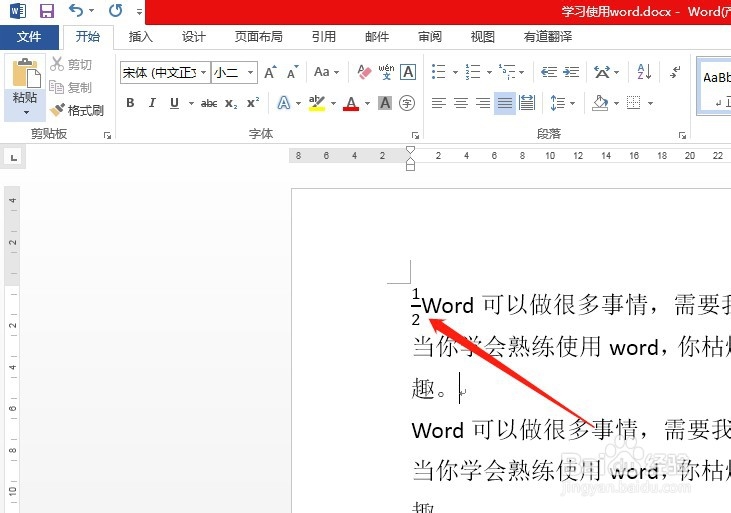Viewport: 731px width, 513px height.
Task: Switch to the 插入 (Insert) tab
Action: point(140,37)
